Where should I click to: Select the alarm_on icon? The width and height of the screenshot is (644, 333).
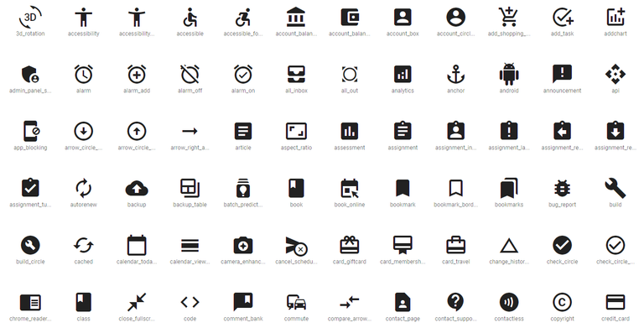[x=243, y=75]
